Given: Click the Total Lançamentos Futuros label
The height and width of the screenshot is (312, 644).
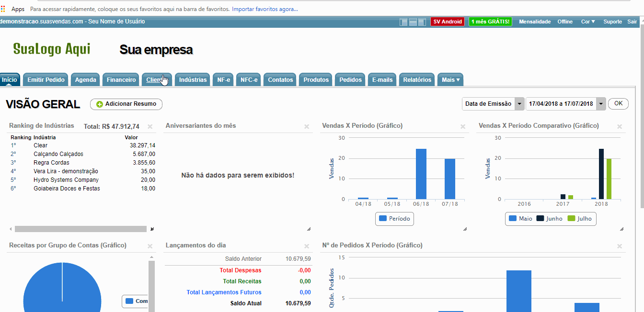Looking at the screenshot, I should click(x=224, y=292).
